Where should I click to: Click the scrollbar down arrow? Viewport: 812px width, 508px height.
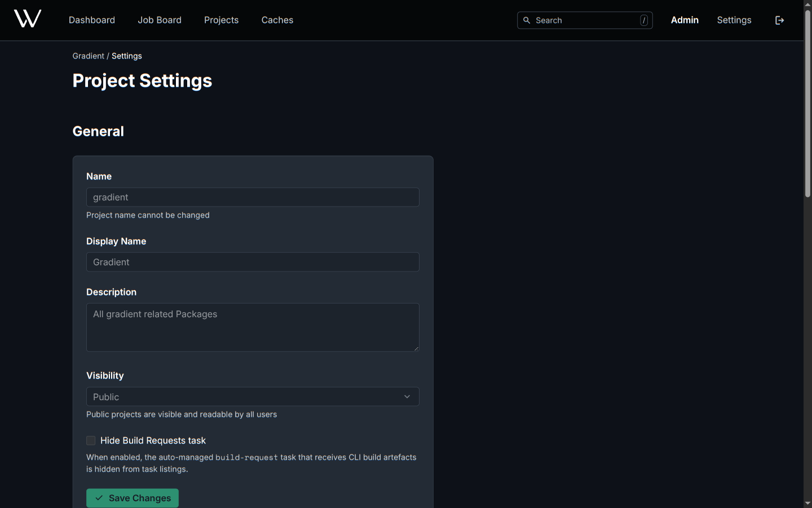pos(807,503)
